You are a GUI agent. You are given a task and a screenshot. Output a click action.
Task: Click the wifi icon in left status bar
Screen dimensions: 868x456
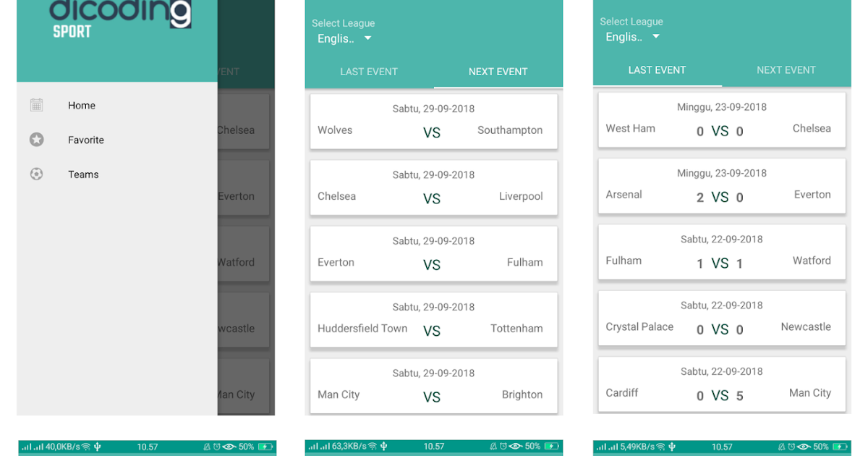tap(86, 447)
